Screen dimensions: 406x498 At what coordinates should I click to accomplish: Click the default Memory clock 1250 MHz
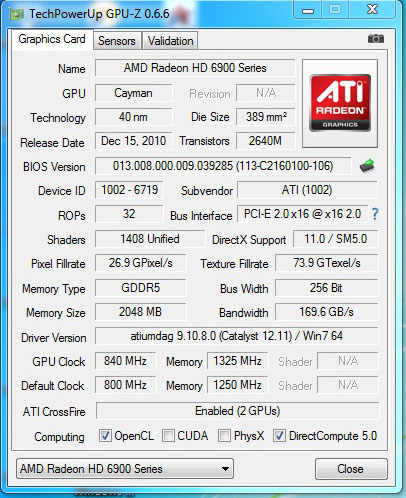pyautogui.click(x=237, y=385)
